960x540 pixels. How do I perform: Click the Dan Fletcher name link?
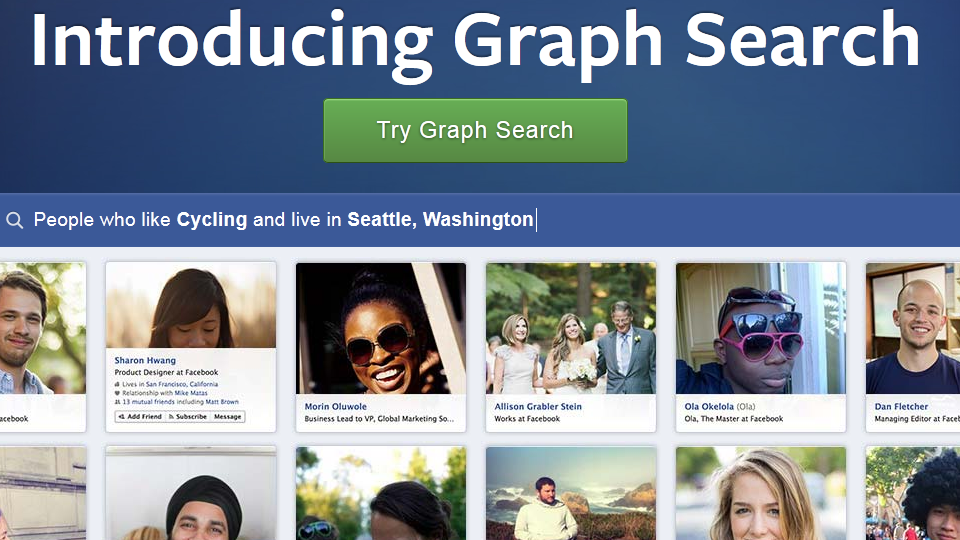[901, 407]
